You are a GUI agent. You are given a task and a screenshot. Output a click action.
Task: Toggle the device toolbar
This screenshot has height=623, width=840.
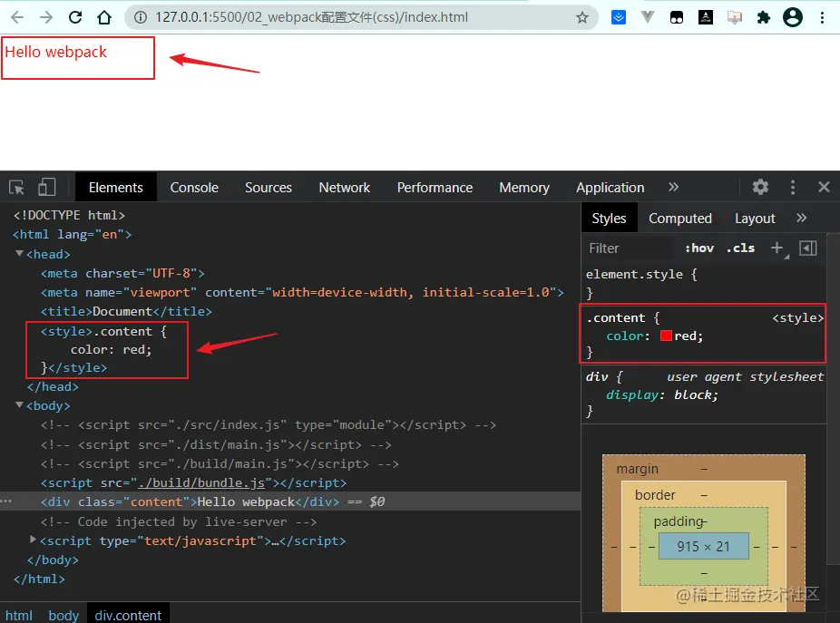(x=46, y=187)
